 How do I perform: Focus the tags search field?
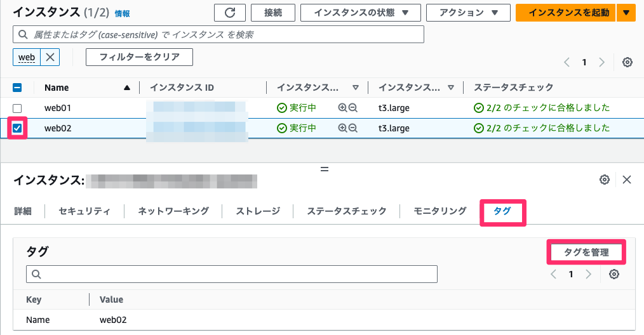tap(232, 274)
